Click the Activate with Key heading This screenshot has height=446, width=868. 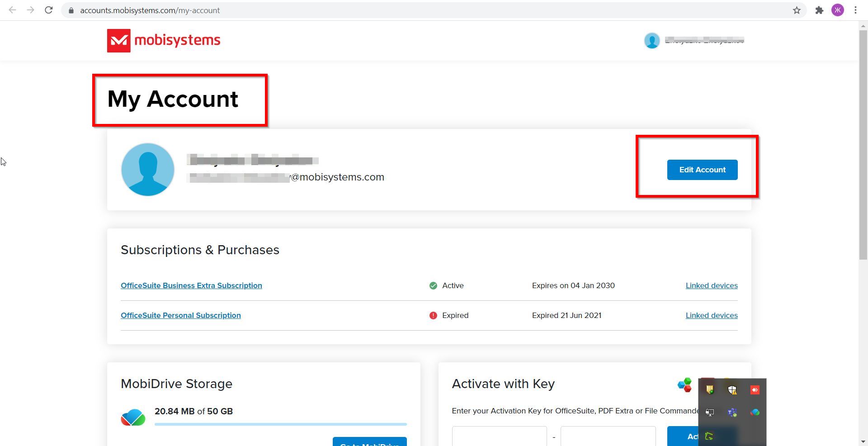tap(503, 384)
